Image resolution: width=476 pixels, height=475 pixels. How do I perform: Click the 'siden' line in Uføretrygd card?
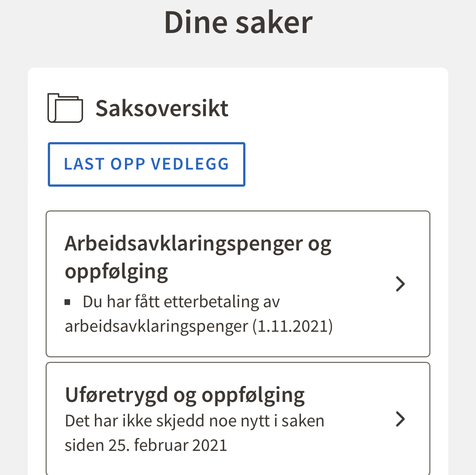146,445
